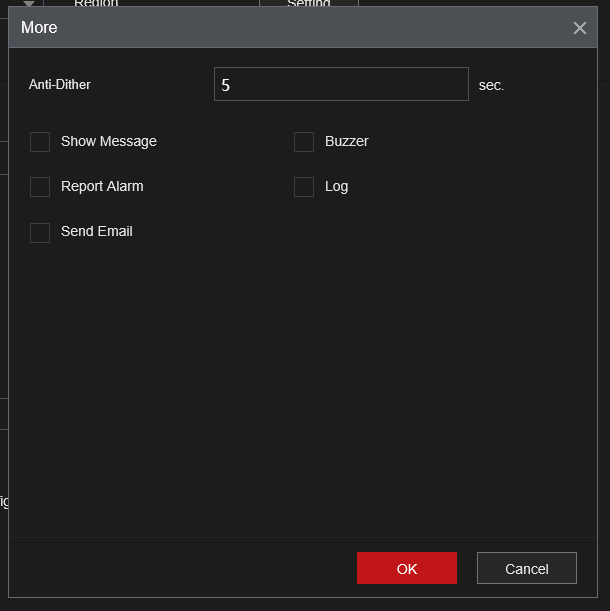Click the "Anti-Dither" field label
The width and height of the screenshot is (610, 611).
(x=60, y=85)
